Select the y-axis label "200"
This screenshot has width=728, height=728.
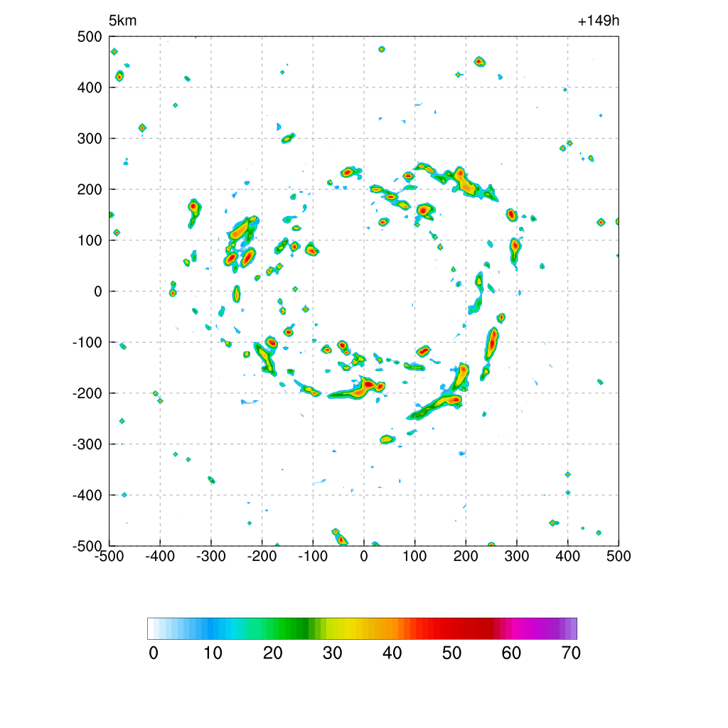(x=90, y=190)
